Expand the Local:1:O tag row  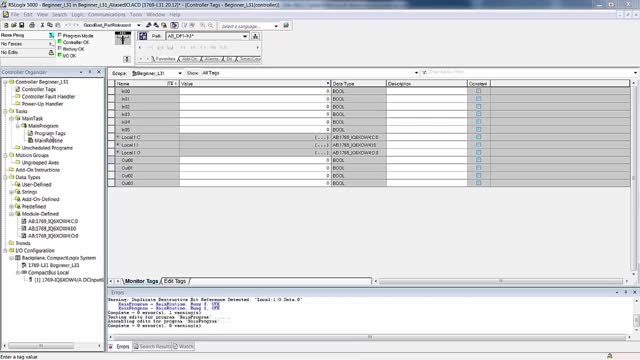tap(118, 152)
